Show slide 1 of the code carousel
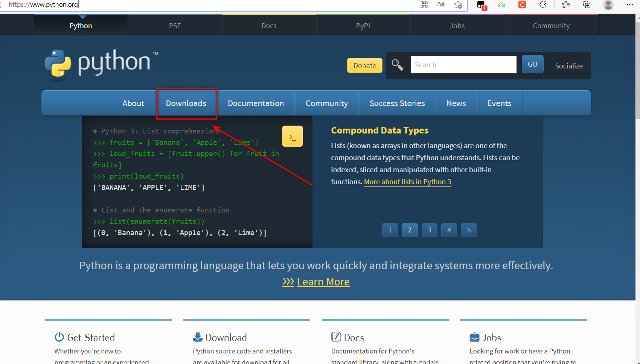The height and width of the screenshot is (364, 640). click(x=390, y=230)
